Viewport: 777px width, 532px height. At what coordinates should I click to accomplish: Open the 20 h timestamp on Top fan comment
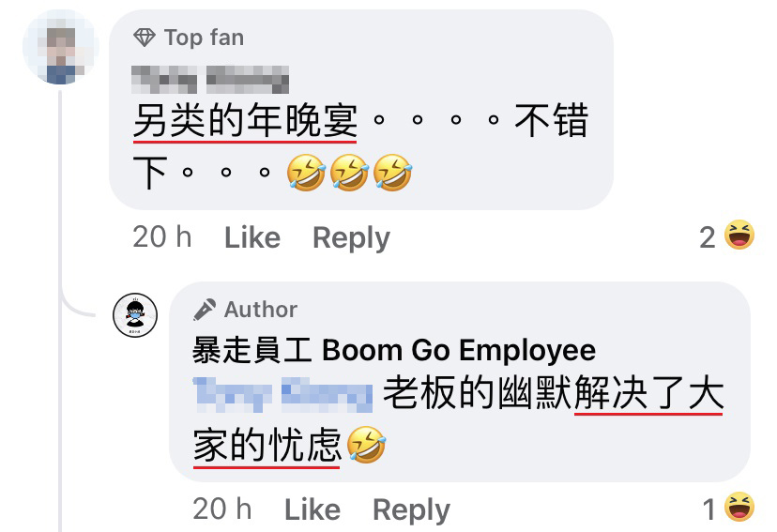(162, 236)
